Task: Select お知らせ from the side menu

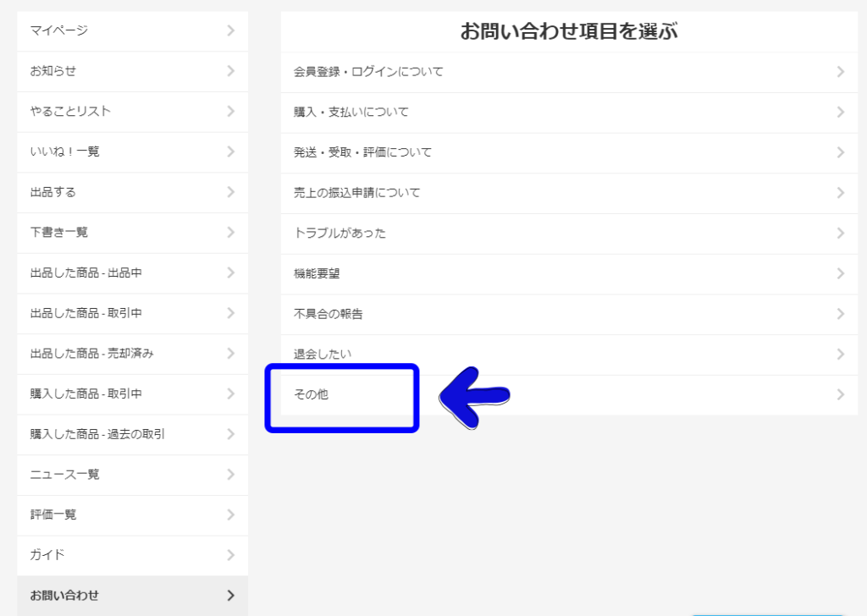Action: click(53, 71)
